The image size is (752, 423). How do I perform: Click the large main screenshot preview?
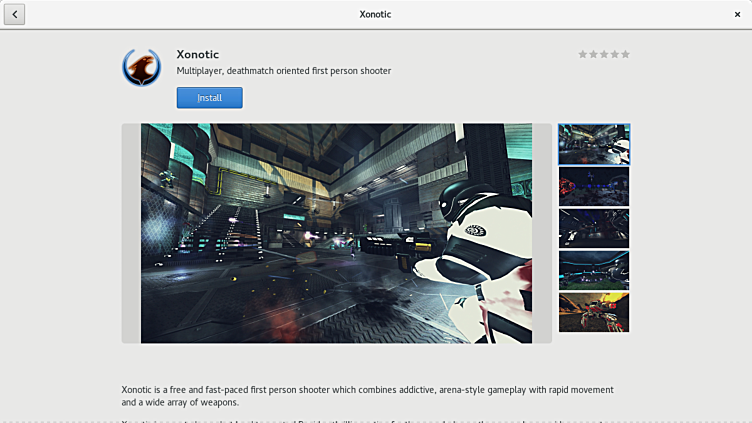[x=336, y=233]
